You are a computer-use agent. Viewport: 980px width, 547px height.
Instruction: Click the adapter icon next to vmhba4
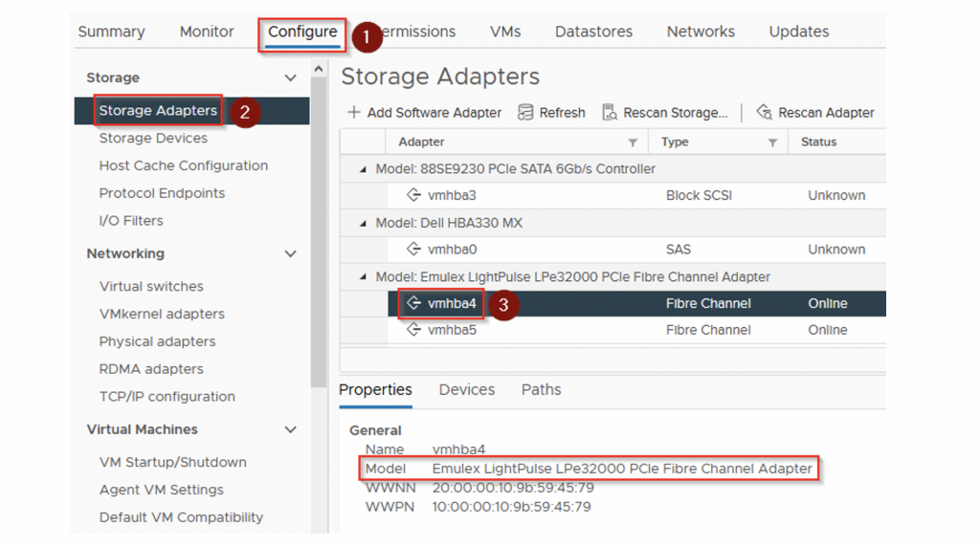(413, 303)
